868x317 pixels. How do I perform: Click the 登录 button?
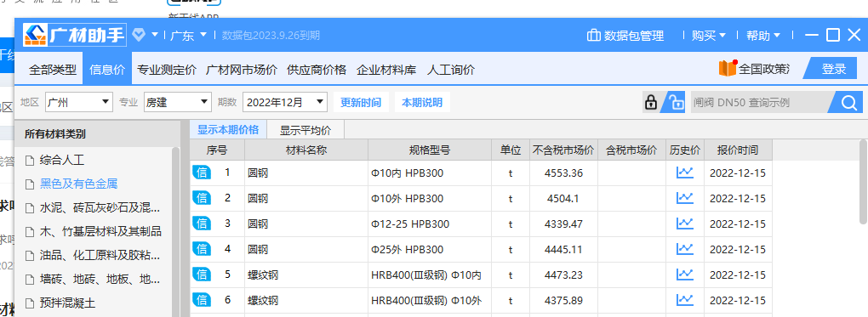(x=833, y=69)
